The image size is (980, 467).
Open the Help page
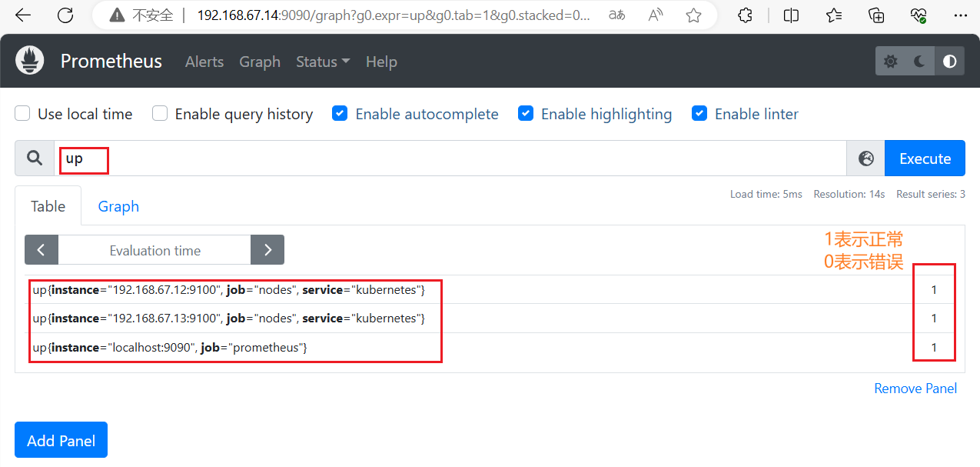(x=381, y=62)
